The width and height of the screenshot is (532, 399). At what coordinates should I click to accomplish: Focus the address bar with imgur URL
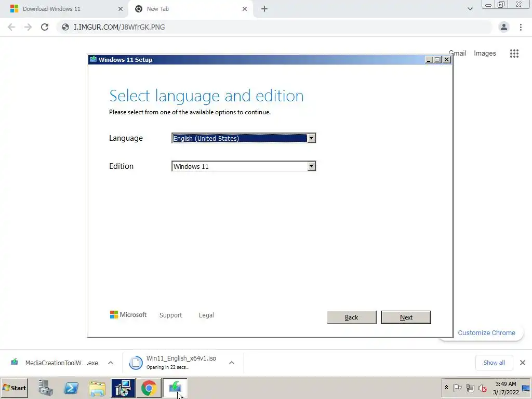click(274, 27)
